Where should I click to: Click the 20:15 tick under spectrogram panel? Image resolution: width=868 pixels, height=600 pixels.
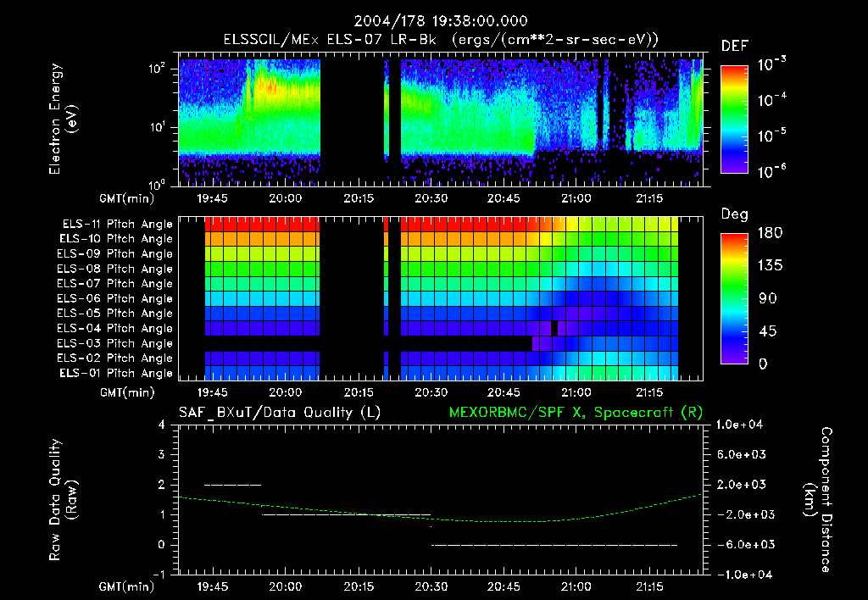pos(359,198)
